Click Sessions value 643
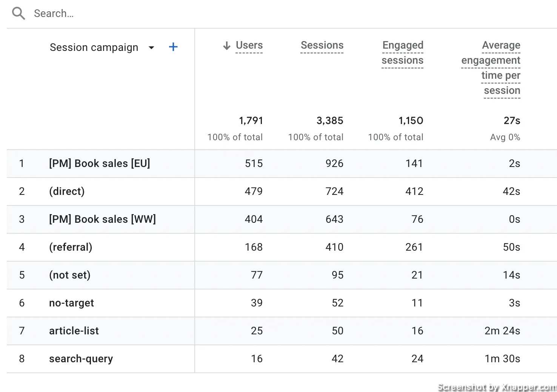 [x=335, y=219]
